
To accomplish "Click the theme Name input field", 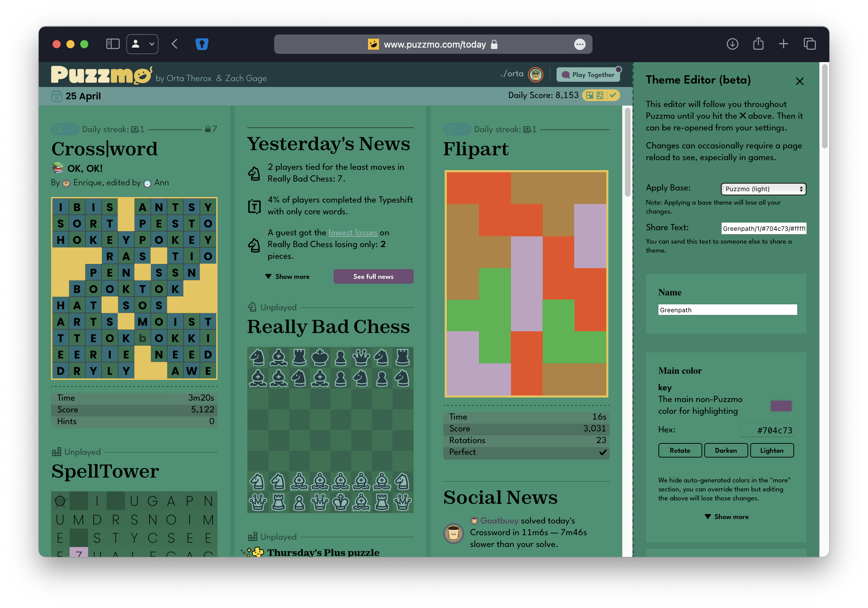I will tap(727, 310).
